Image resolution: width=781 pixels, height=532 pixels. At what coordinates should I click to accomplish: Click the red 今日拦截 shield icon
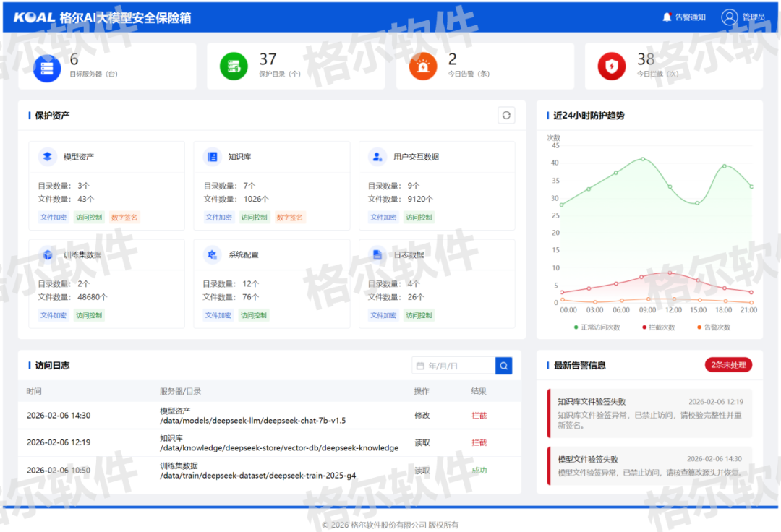point(612,66)
